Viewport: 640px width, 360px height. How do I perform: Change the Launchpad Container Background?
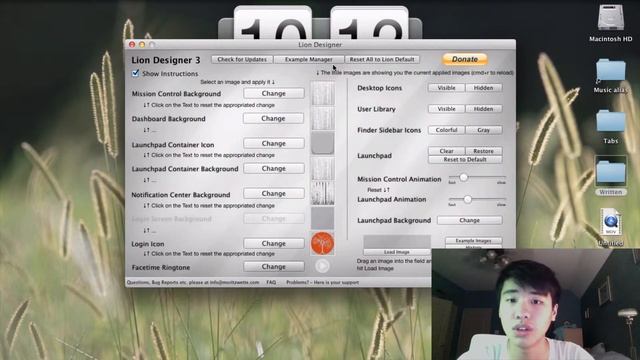point(273,169)
